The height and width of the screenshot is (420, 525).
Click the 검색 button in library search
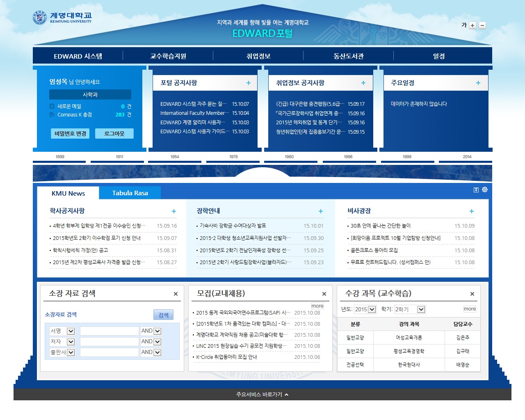(163, 315)
